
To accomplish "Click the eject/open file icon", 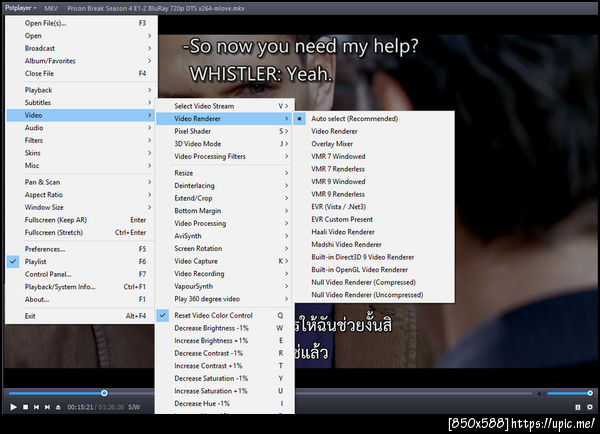I will click(58, 407).
